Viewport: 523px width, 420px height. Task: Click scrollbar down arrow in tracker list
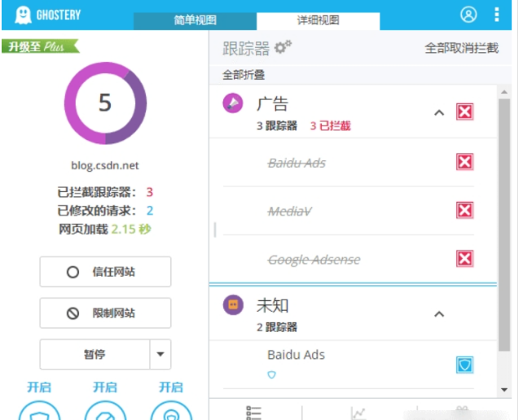click(504, 389)
